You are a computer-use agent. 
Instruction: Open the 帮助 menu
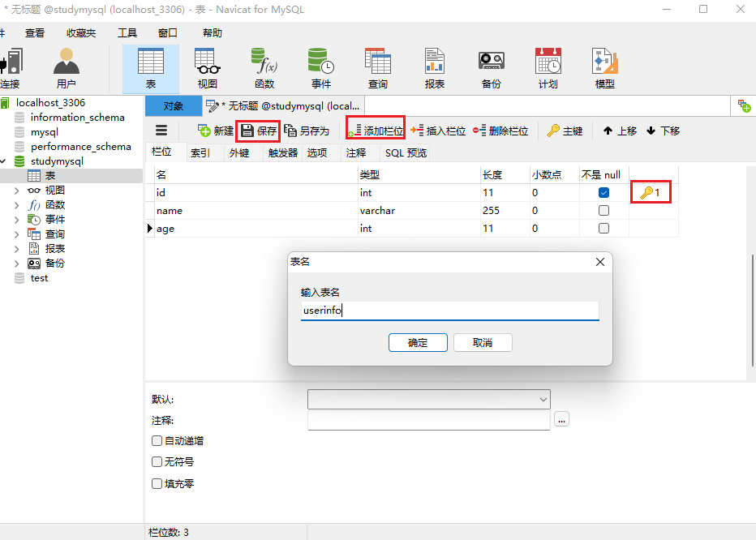click(x=213, y=32)
